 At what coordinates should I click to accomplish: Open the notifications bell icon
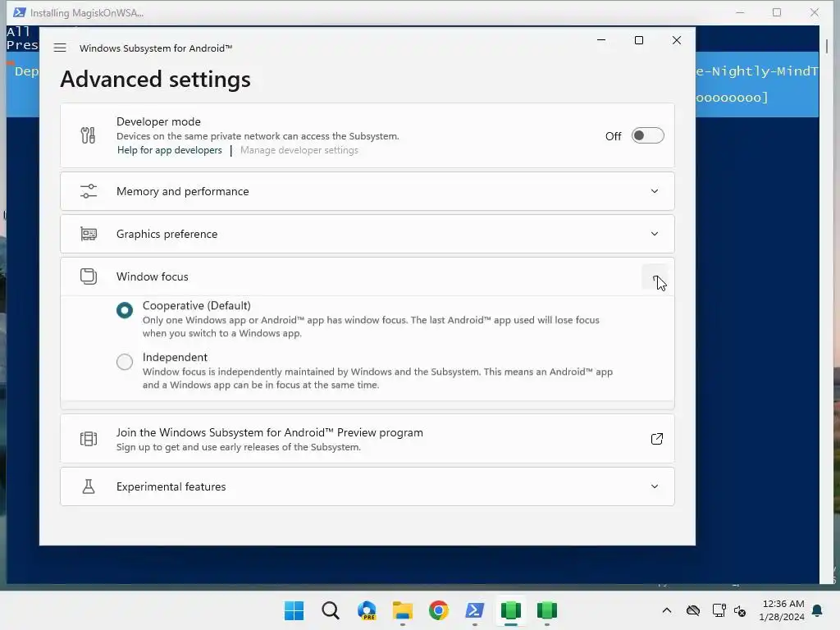pyautogui.click(x=817, y=610)
